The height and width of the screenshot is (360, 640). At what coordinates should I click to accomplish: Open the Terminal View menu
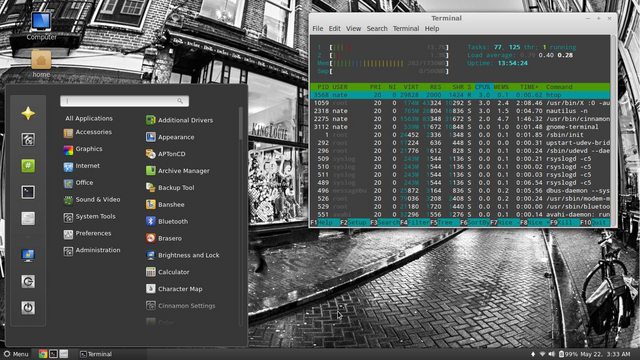pos(353,29)
